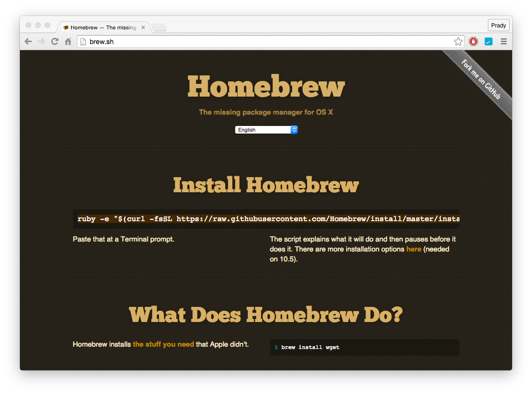Click the Fork me on GitHub ribbon
This screenshot has height=394, width=532.
(481, 79)
